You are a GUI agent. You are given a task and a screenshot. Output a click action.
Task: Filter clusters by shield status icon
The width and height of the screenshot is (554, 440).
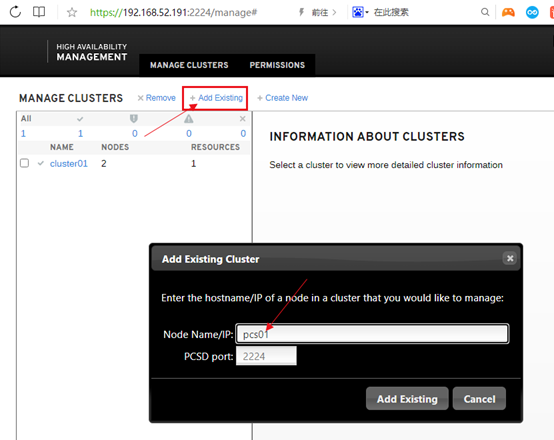(134, 119)
